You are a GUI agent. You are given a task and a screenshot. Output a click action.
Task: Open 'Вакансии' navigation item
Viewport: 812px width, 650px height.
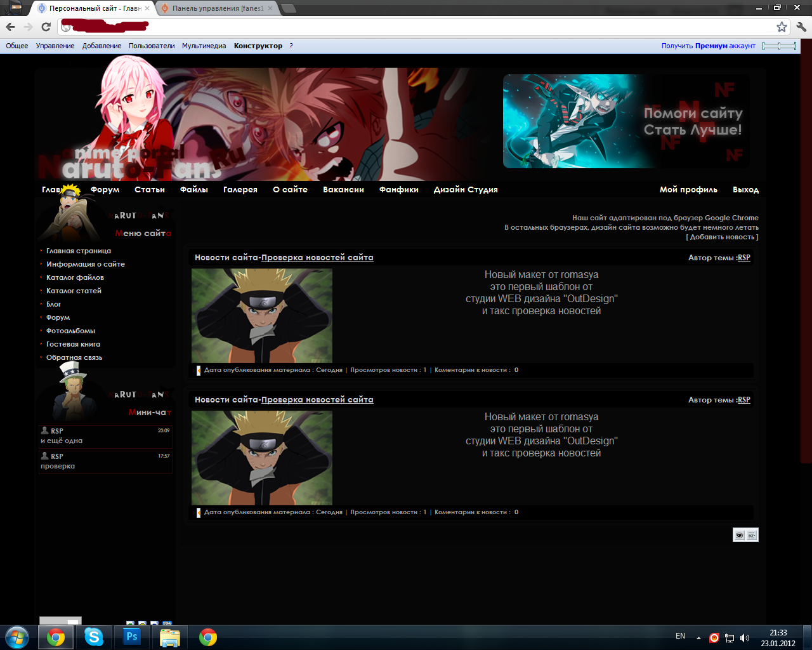point(343,189)
